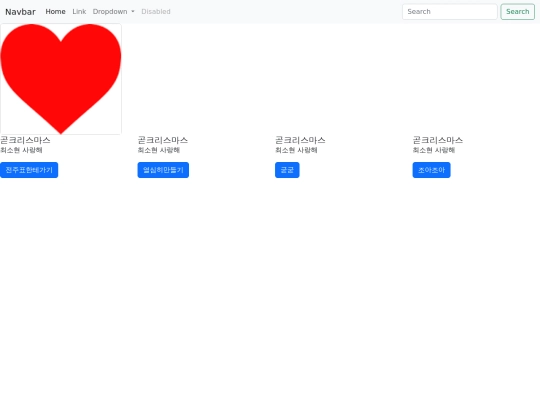Select 곧크리스마스 title above 굳굳 button
This screenshot has width=540, height=405.
coord(300,140)
